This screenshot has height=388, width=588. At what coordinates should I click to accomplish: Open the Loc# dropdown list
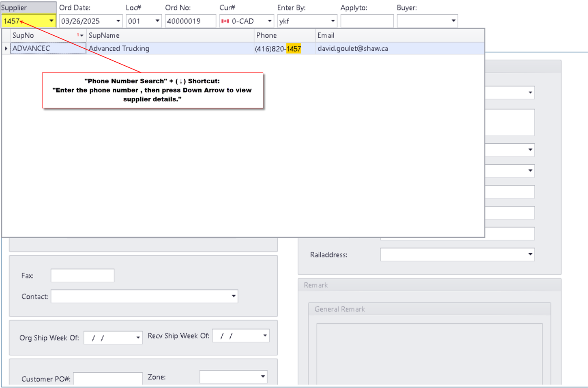157,21
